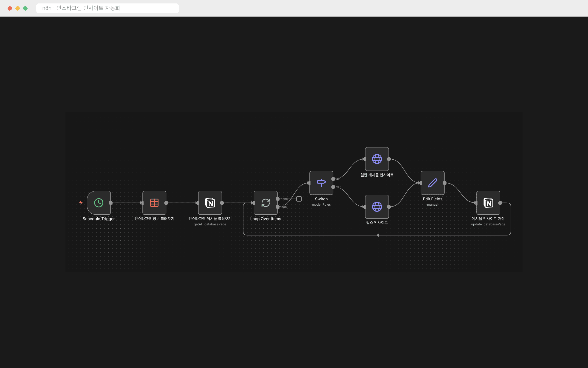Image resolution: width=588 pixels, height=368 pixels.
Task: Click the Switch node input connector
Action: tap(309, 183)
